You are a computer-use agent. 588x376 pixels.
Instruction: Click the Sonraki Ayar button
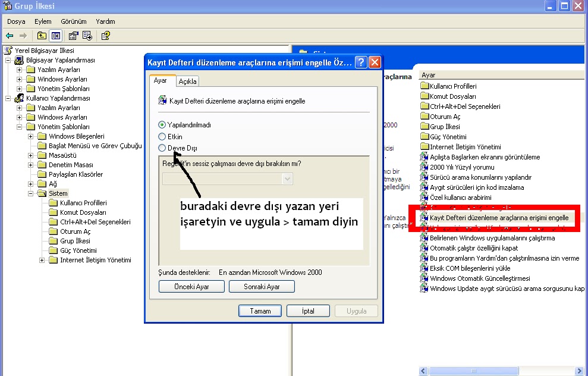coord(262,287)
